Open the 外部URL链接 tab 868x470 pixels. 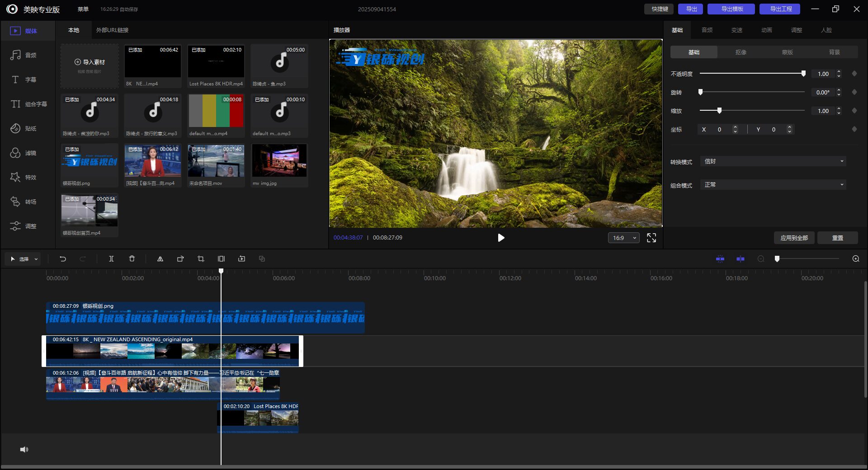coord(112,30)
